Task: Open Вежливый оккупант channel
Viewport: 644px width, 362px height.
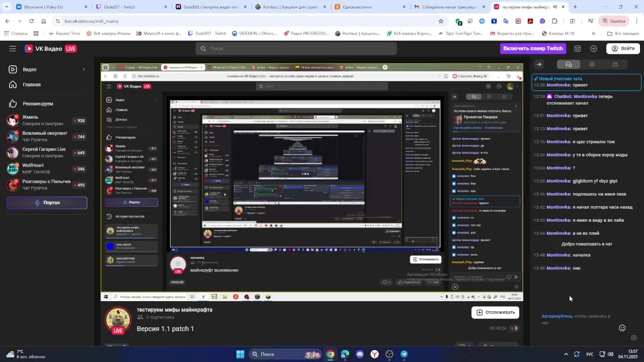Action: tap(47, 137)
